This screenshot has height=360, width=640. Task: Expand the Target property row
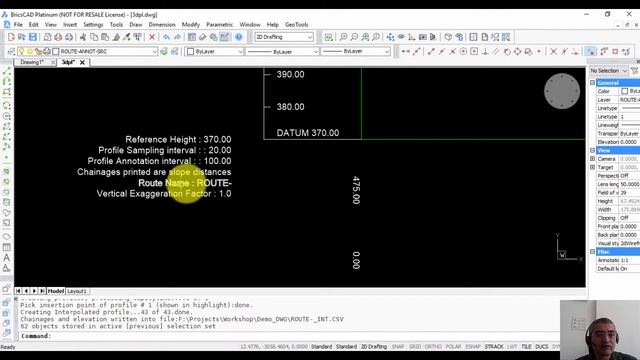[592, 167]
